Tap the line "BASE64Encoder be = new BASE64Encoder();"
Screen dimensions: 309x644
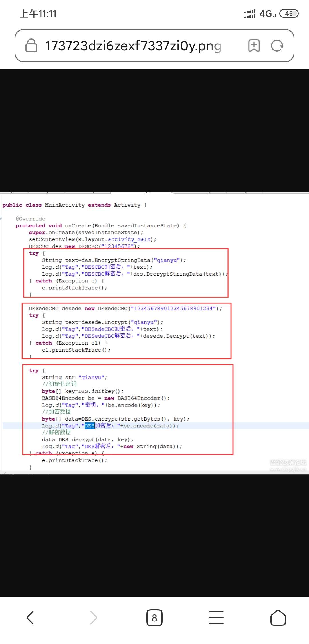pyautogui.click(x=106, y=398)
